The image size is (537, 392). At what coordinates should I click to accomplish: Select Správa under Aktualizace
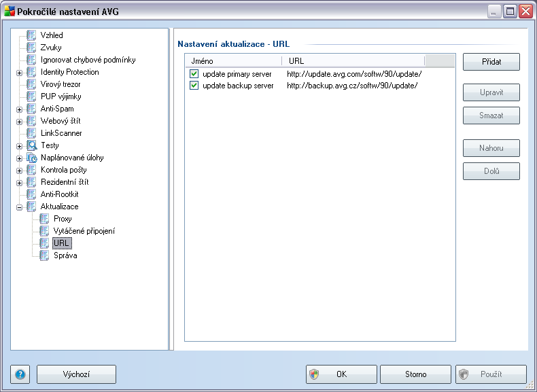tap(65, 255)
